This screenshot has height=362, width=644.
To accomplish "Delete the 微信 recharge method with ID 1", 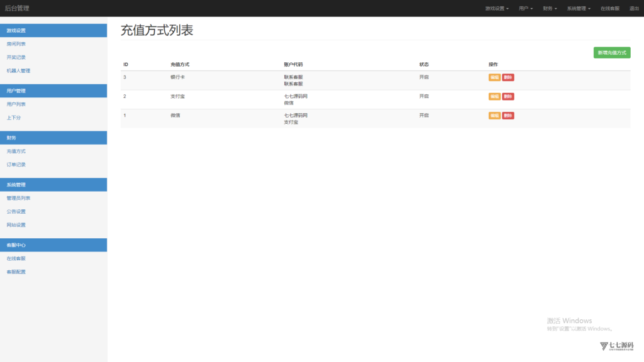I will pos(508,116).
